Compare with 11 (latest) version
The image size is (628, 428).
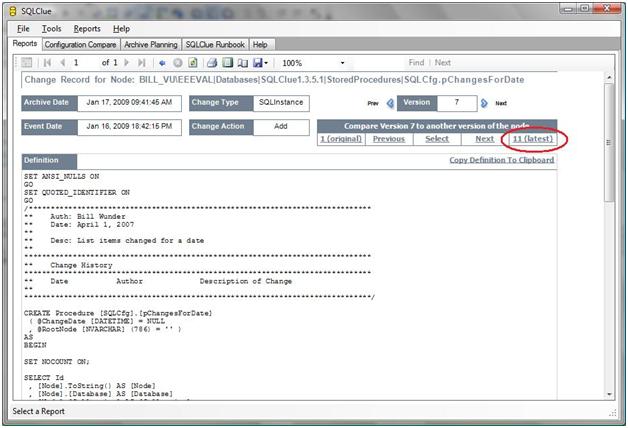(x=533, y=139)
